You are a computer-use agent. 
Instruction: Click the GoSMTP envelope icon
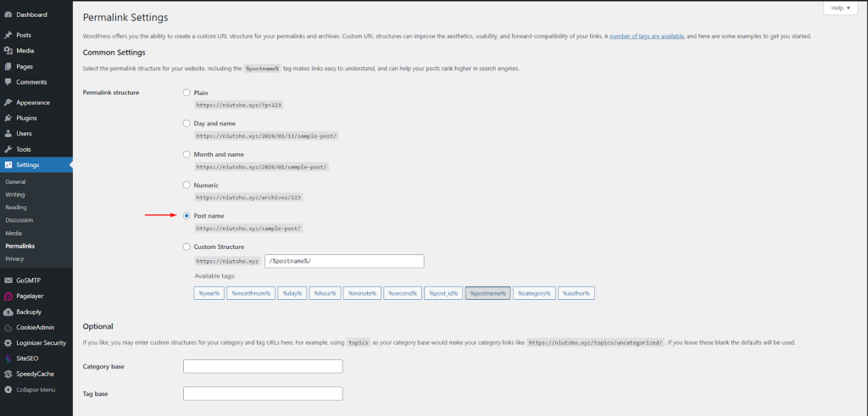8,280
